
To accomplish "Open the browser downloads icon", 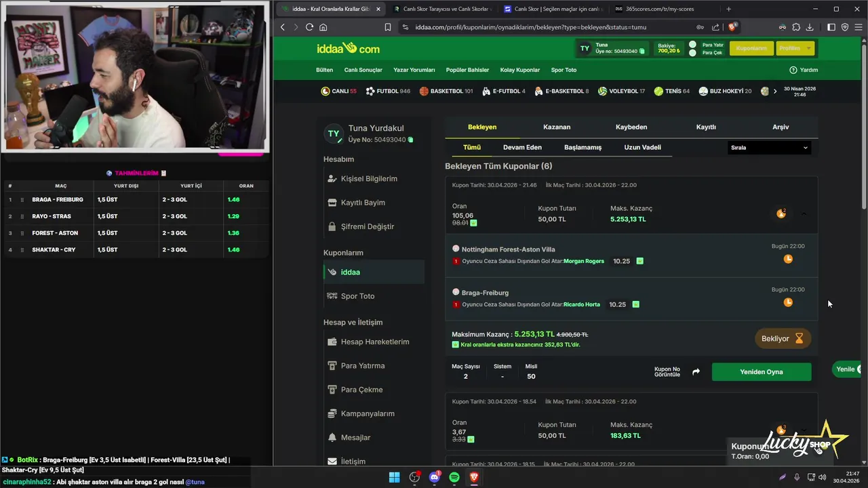I will point(811,27).
